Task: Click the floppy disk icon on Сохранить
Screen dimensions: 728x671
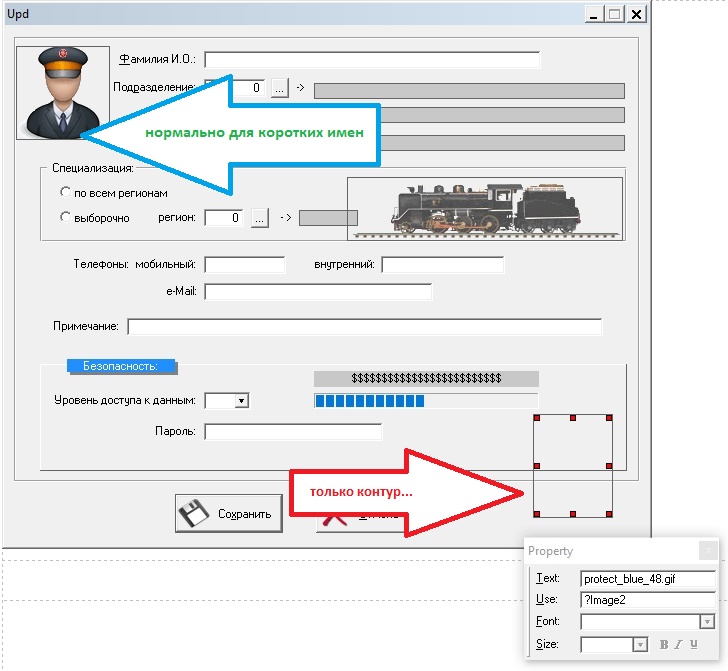Action: pyautogui.click(x=197, y=514)
